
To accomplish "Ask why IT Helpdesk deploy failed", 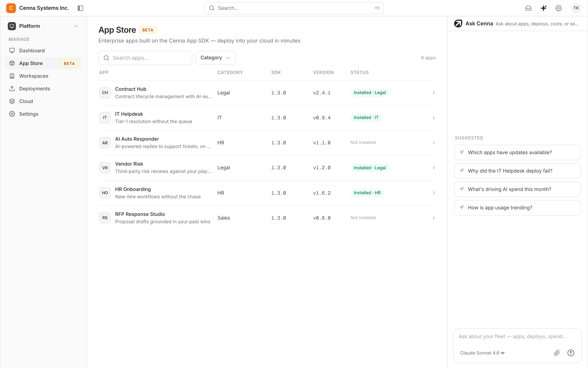I will 517,171.
